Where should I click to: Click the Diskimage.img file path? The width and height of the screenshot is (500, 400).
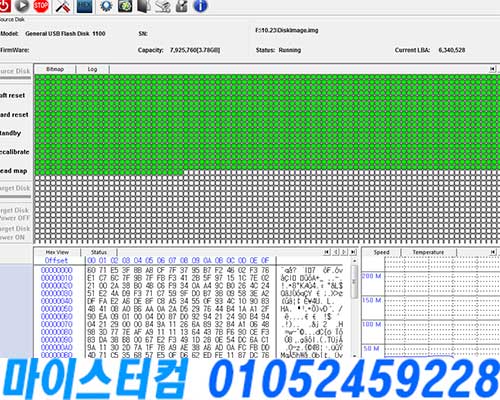287,30
